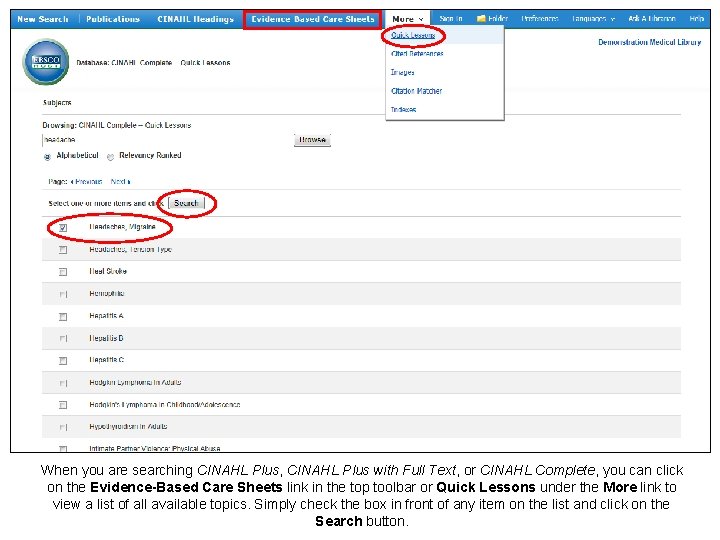The width and height of the screenshot is (720, 540).
Task: Open CINAHL Headings in toolbar
Action: click(x=196, y=19)
